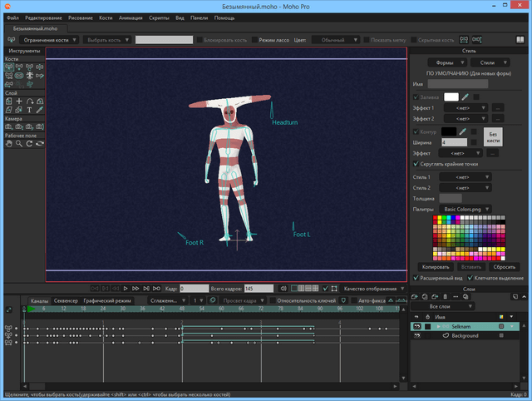532x401 pixels.
Task: Select the Zoom Workspace magnifier tool
Action: click(18, 143)
